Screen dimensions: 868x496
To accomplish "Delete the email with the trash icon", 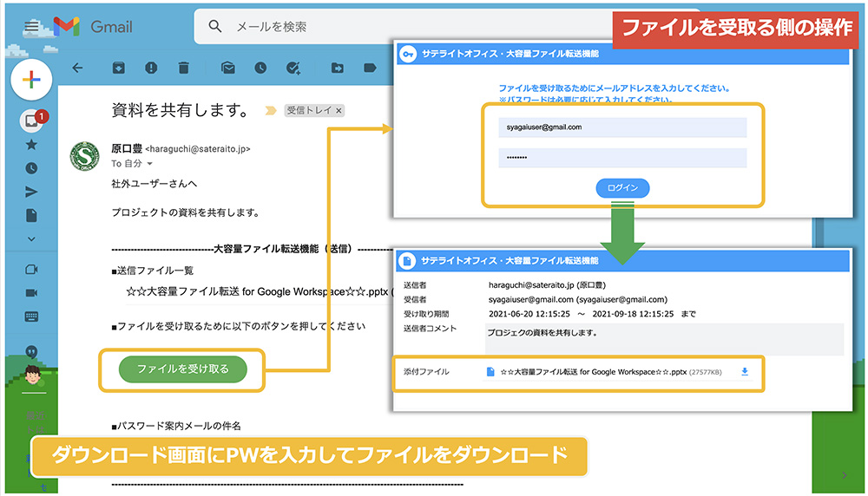I will pyautogui.click(x=183, y=68).
